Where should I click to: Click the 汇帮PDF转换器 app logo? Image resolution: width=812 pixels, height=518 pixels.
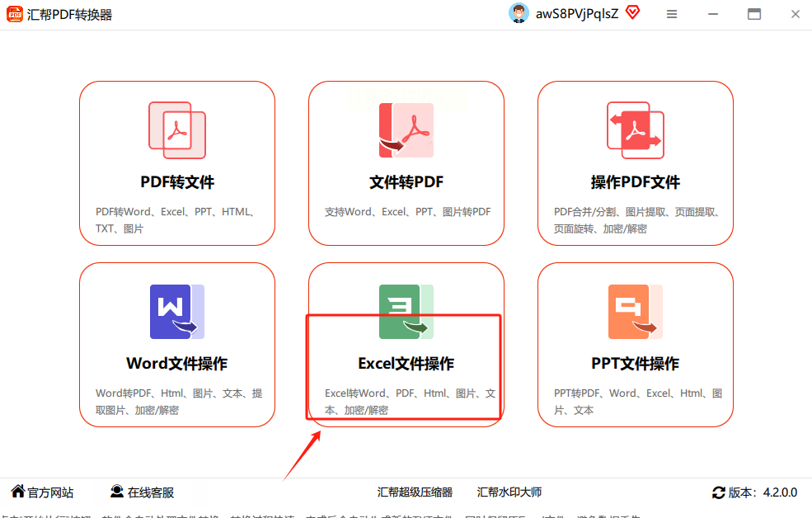point(15,15)
